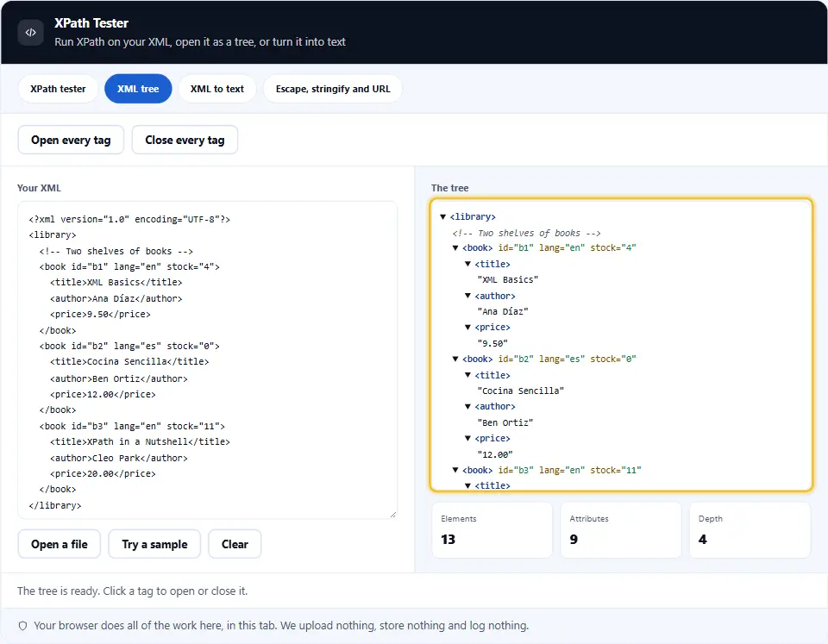Collapse the author node containing "Ben Ortiz"
This screenshot has height=644, width=828.
point(467,406)
